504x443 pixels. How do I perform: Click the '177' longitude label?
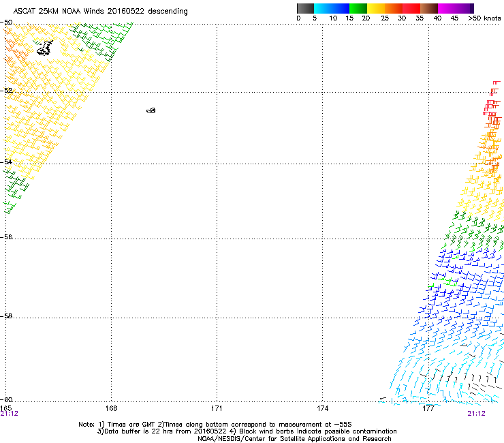(428, 408)
